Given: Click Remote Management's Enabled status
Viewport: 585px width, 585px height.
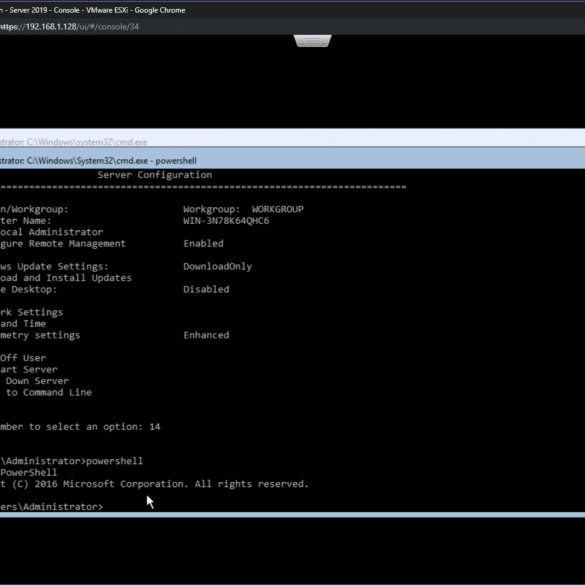Looking at the screenshot, I should pyautogui.click(x=203, y=244).
